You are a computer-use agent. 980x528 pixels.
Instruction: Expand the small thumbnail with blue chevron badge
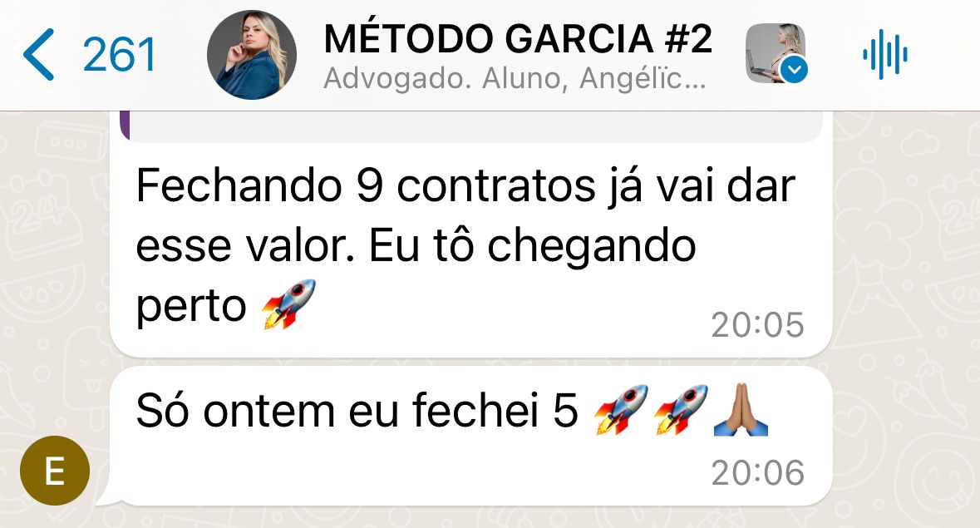pos(776,54)
